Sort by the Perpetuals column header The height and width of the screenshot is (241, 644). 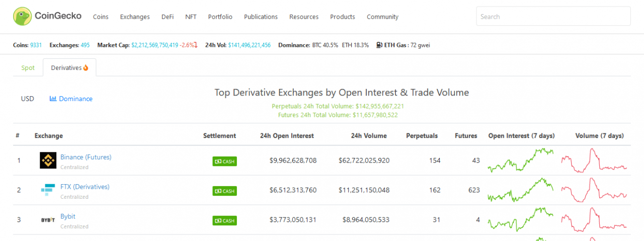(422, 136)
